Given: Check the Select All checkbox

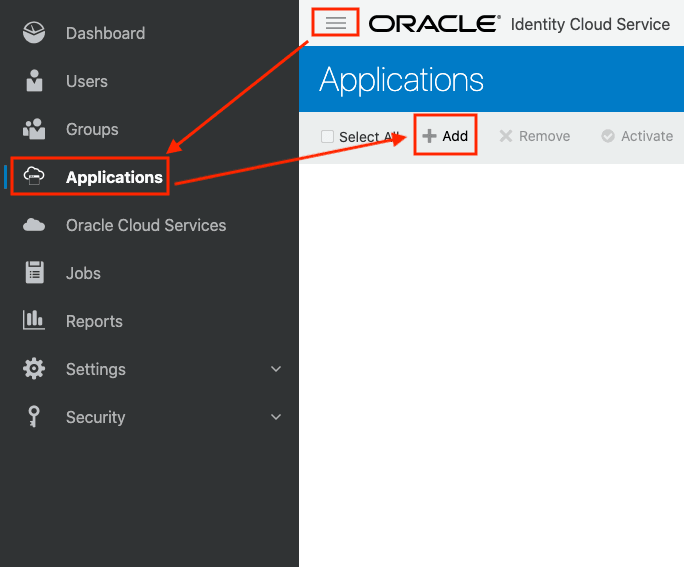Looking at the screenshot, I should (327, 137).
